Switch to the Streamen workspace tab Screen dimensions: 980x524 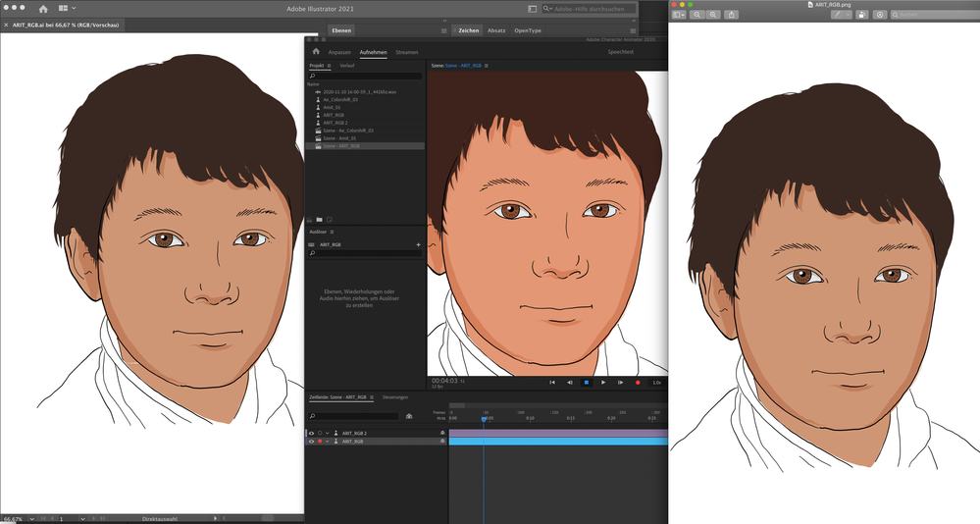(x=406, y=51)
